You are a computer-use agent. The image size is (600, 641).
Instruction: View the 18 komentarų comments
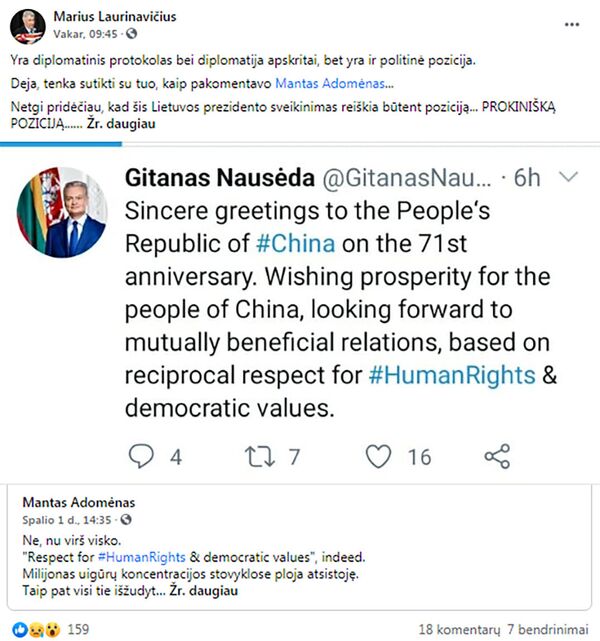459,630
